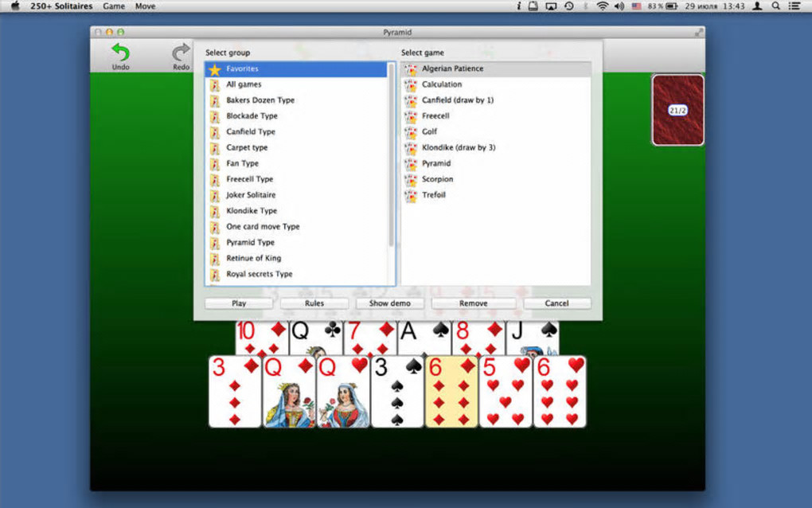Screen dimensions: 812x508
Task: Click the Freecell game card icon
Action: coord(411,116)
